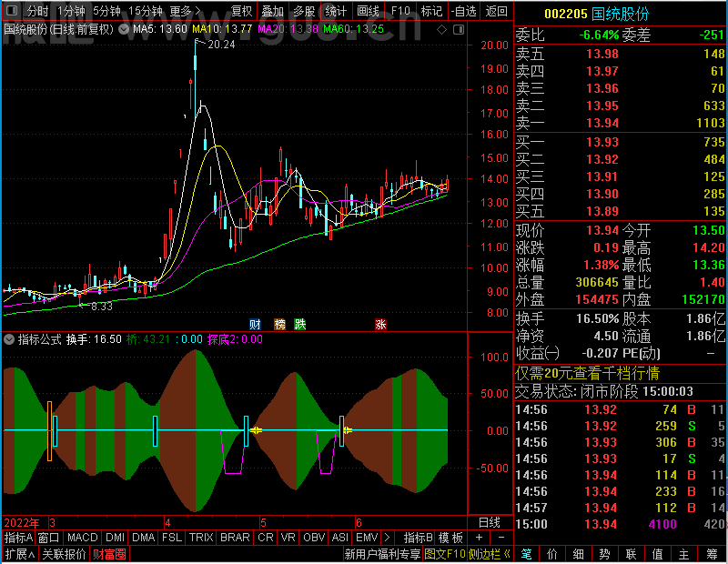The width and height of the screenshot is (728, 564).
Task: Select 值 value tab
Action: pyautogui.click(x=657, y=554)
